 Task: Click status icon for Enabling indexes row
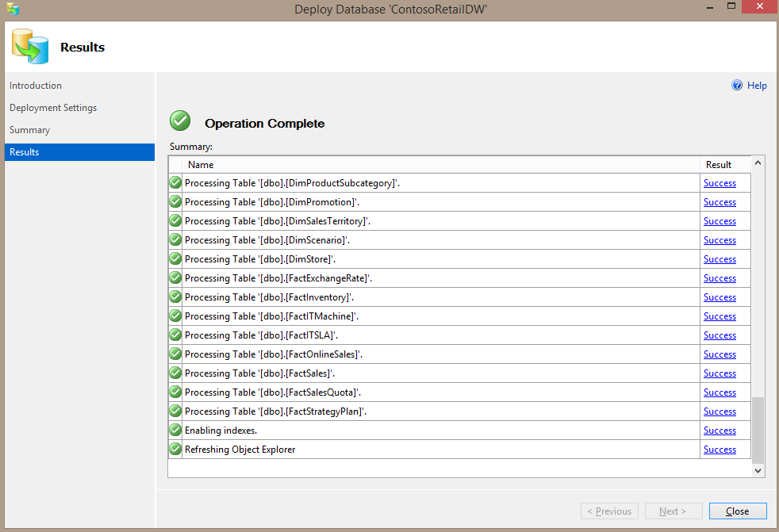(x=175, y=430)
